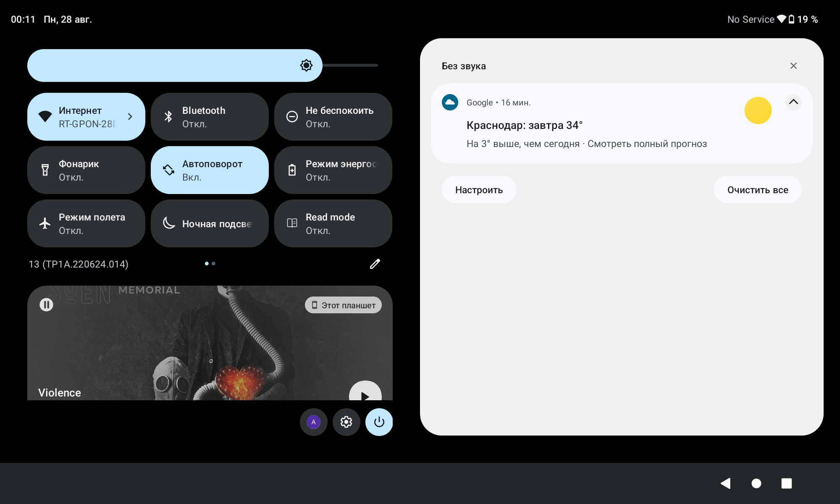
Task: Open the power menu button
Action: 379,422
